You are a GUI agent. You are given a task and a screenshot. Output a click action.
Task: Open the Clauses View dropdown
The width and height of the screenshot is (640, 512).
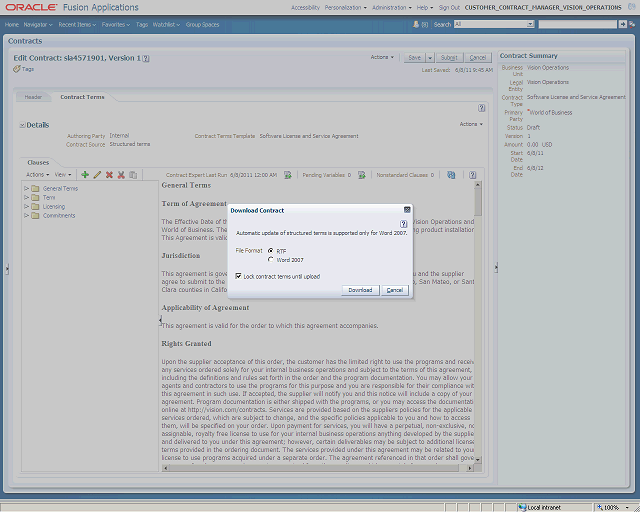tap(63, 175)
